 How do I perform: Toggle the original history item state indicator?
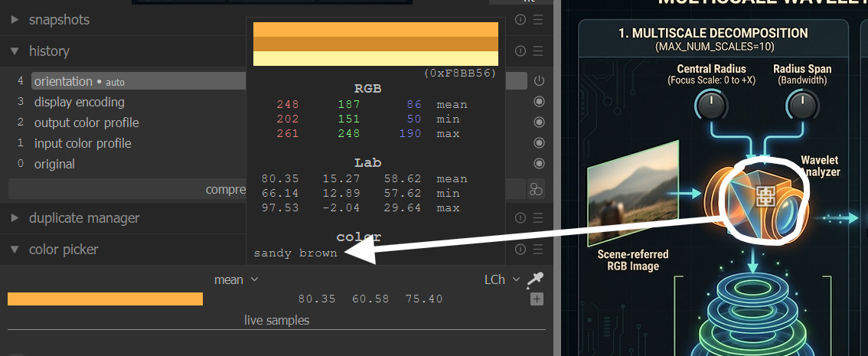pyautogui.click(x=539, y=164)
